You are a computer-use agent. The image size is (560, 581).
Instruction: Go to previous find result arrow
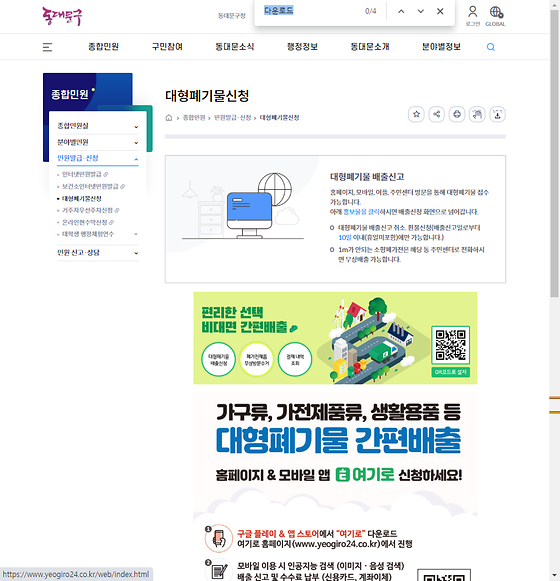pos(401,11)
